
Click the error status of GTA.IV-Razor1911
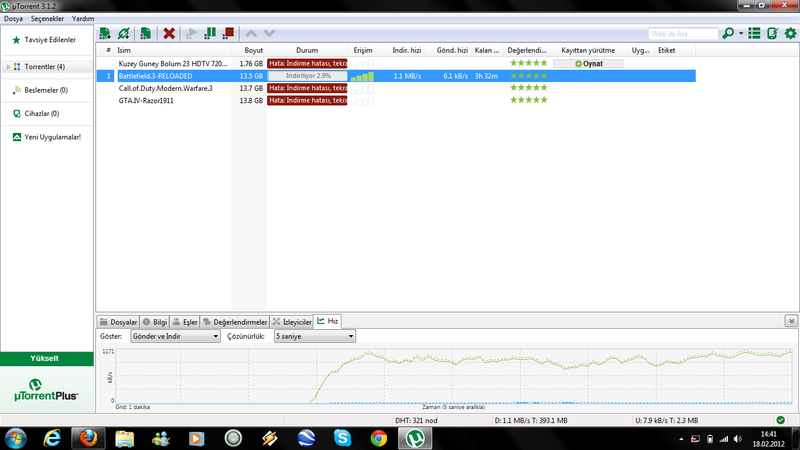pos(307,101)
